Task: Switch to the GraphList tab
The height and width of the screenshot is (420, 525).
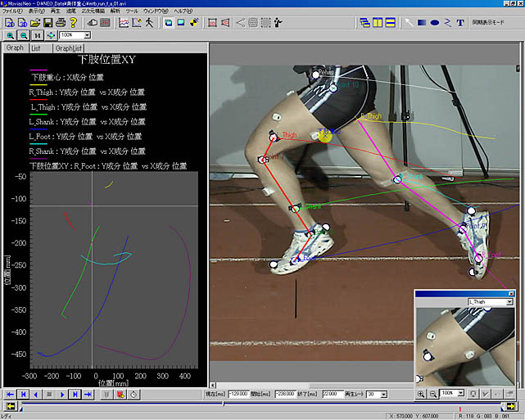Action: click(x=68, y=48)
